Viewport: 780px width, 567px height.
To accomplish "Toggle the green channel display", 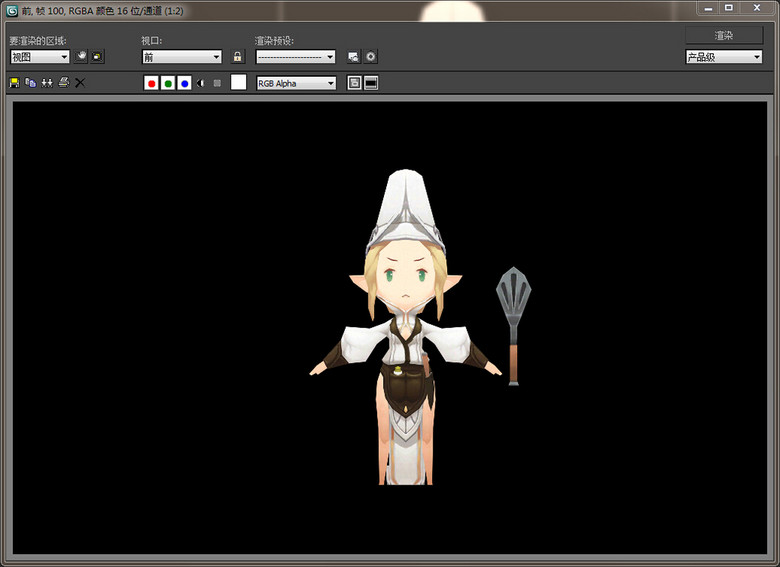I will [x=168, y=83].
